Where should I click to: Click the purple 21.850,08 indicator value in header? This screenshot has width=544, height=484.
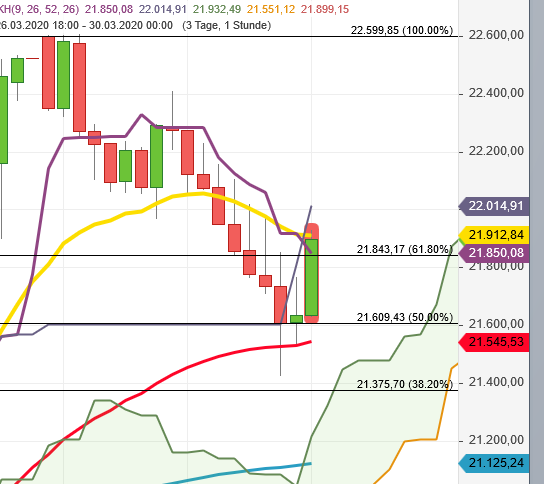(x=109, y=9)
